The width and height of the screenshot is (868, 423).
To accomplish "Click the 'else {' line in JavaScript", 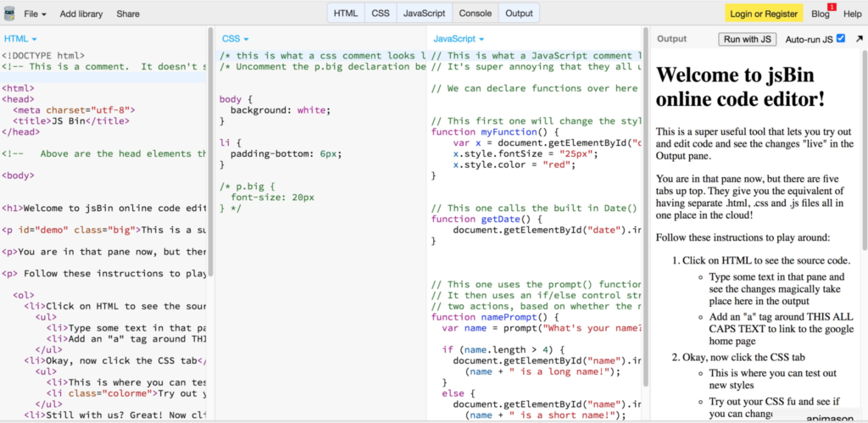I will pyautogui.click(x=459, y=393).
